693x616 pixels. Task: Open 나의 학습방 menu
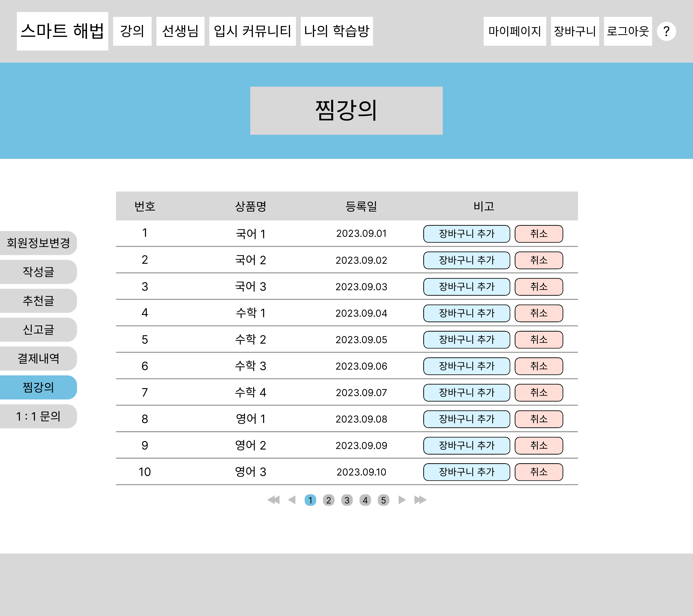coord(336,31)
